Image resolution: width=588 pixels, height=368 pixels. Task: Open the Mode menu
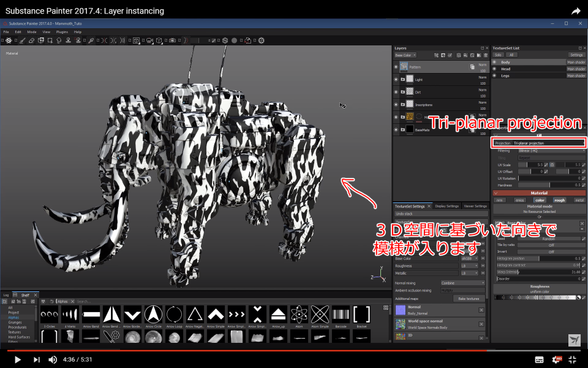(32, 32)
